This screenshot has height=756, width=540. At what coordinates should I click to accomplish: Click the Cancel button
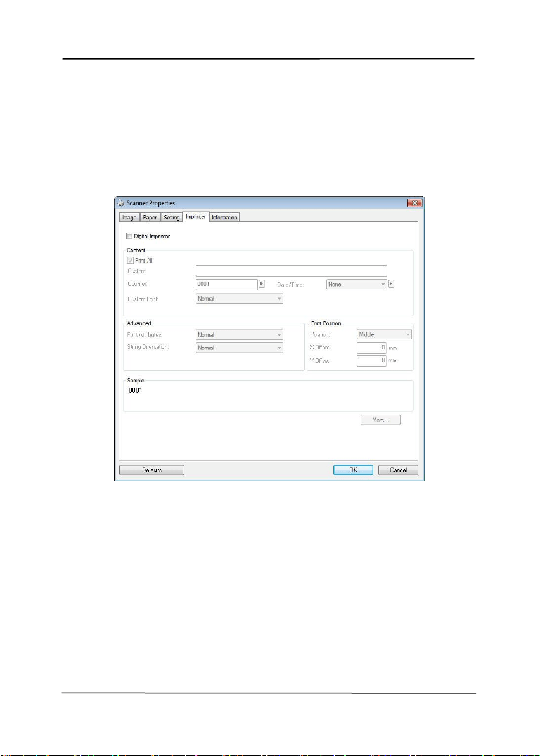pyautogui.click(x=398, y=470)
